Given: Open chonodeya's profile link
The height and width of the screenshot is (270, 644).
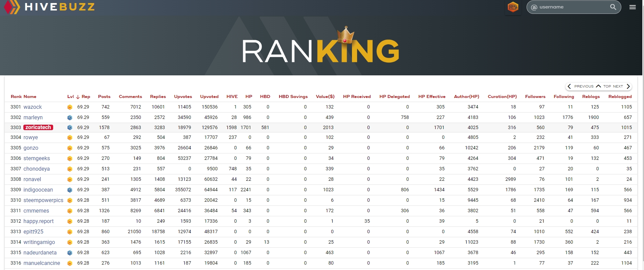Looking at the screenshot, I should [x=37, y=169].
